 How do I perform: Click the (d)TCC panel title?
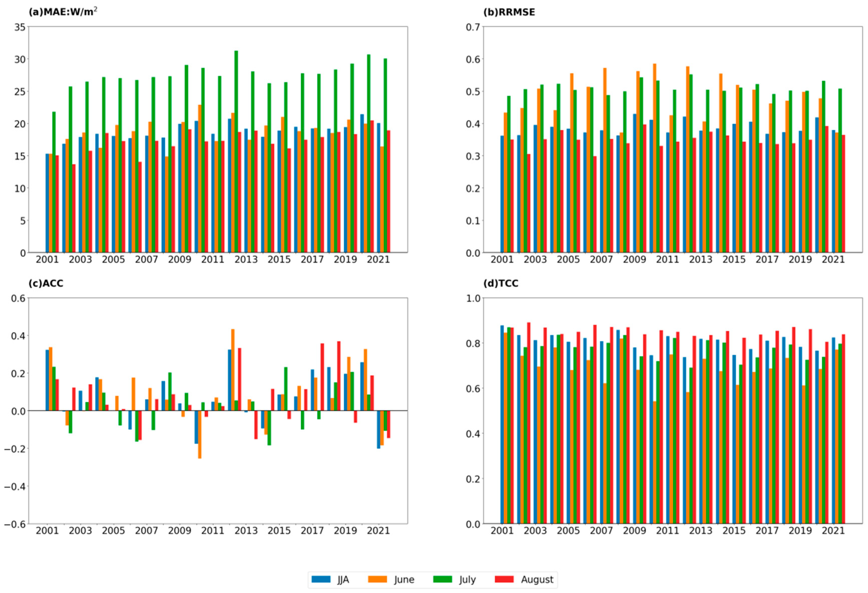501,283
